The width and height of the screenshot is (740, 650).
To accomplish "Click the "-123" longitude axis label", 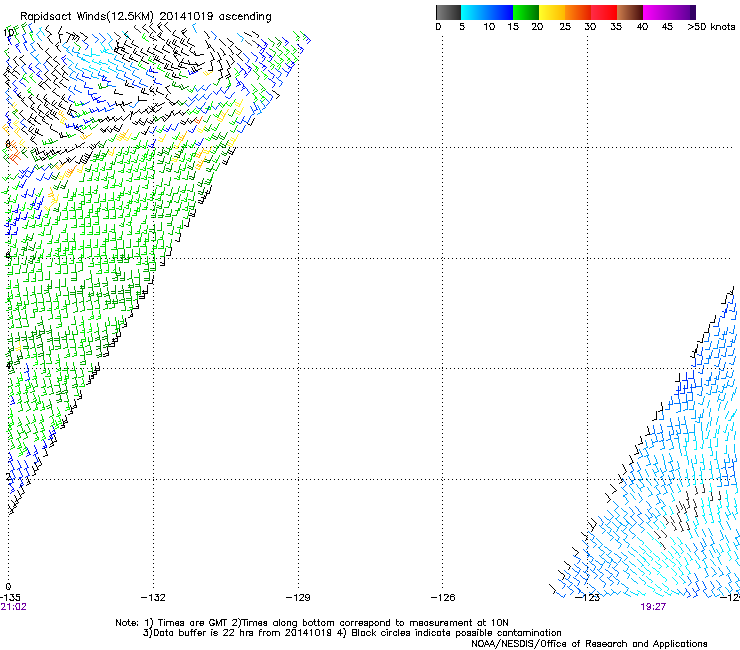I will tap(588, 598).
